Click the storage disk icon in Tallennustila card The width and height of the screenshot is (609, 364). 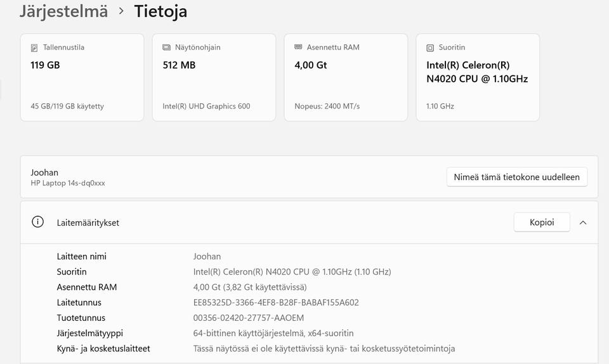(34, 48)
